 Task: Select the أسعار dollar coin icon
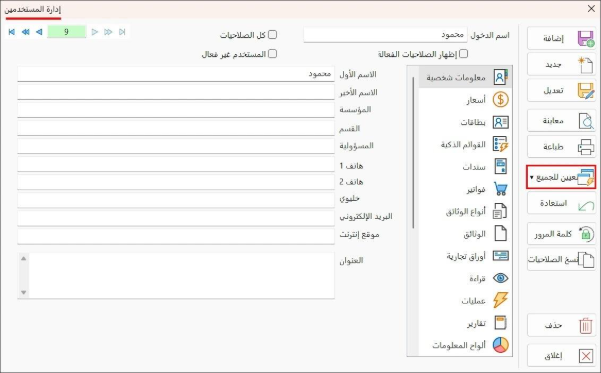[500, 100]
